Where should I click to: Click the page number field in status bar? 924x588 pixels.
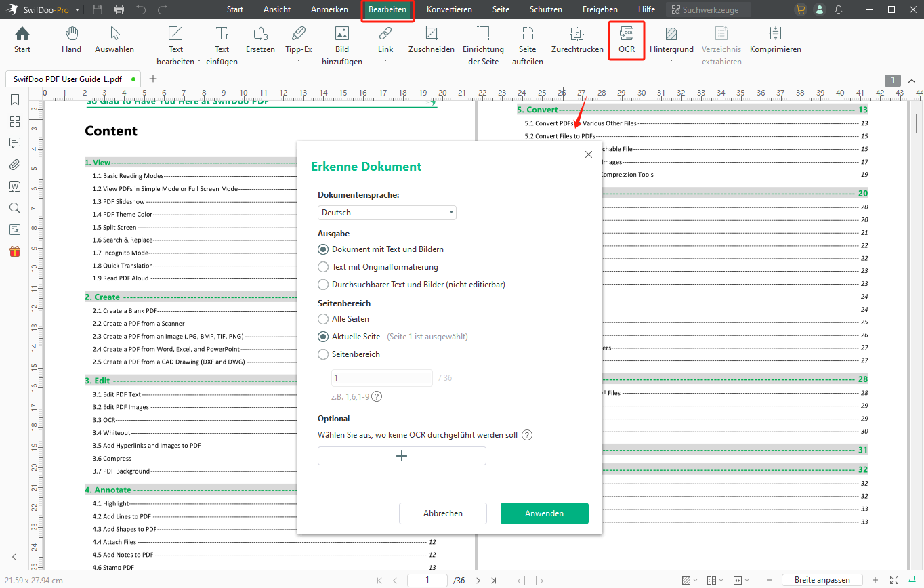click(x=427, y=581)
